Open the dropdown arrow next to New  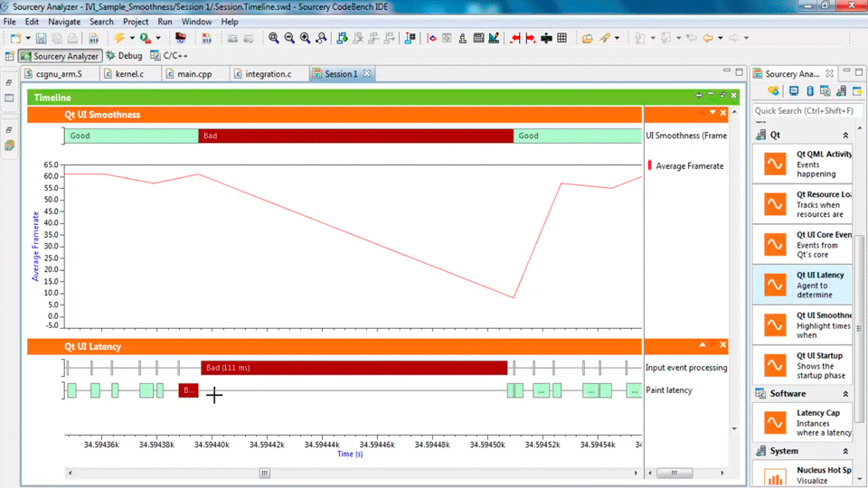click(x=28, y=38)
